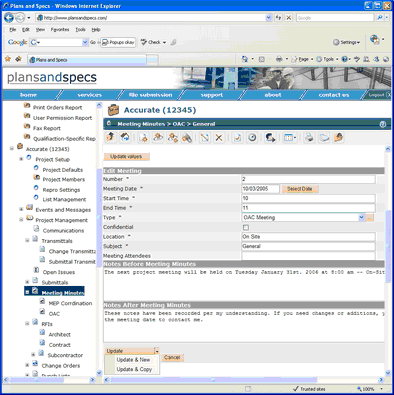
Task: Click the delete X toolbar icon
Action: click(219, 137)
